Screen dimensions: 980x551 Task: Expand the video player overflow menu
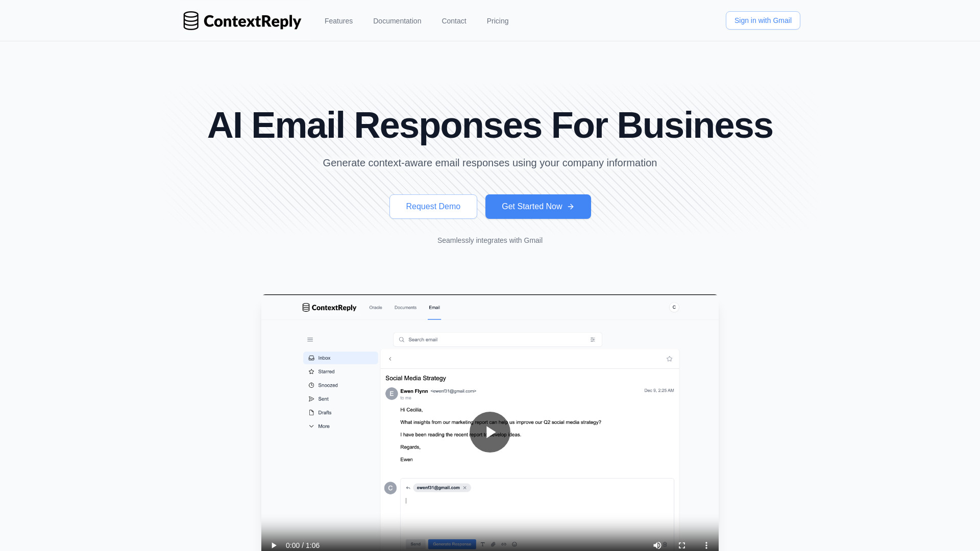(x=706, y=545)
